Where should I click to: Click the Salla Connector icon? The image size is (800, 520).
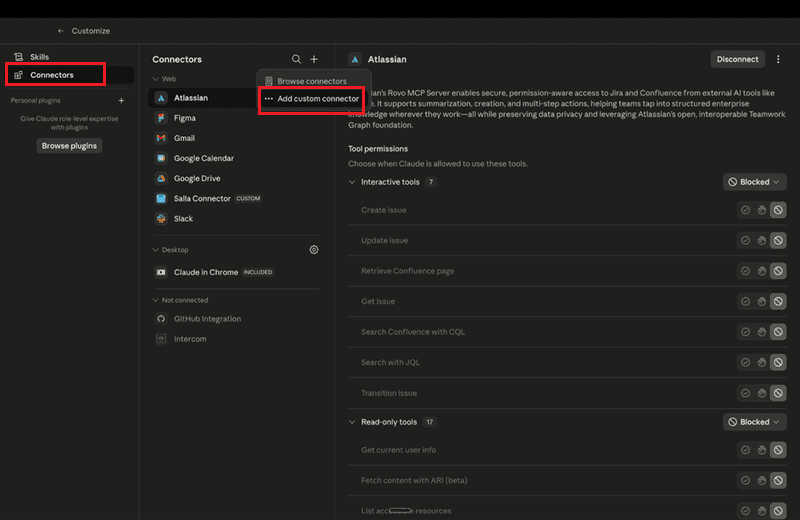161,199
